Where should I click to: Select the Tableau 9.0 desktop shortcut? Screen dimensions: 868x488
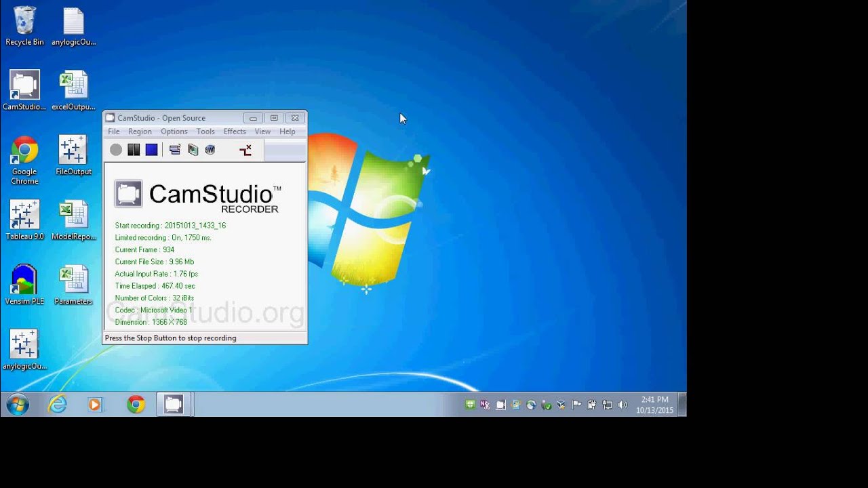coord(24,220)
